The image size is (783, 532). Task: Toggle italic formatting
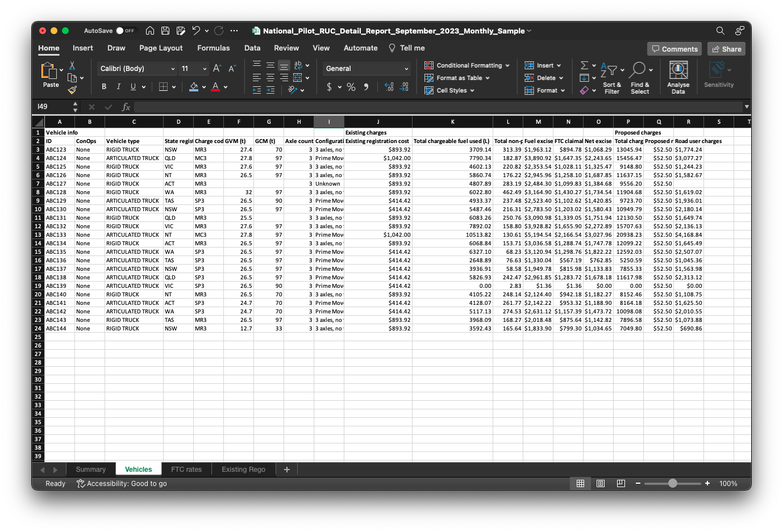click(x=118, y=87)
